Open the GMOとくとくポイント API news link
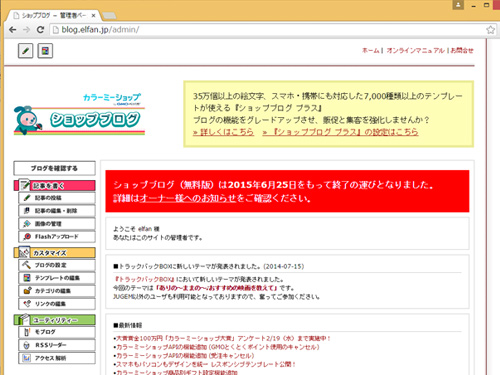 pos(218,347)
